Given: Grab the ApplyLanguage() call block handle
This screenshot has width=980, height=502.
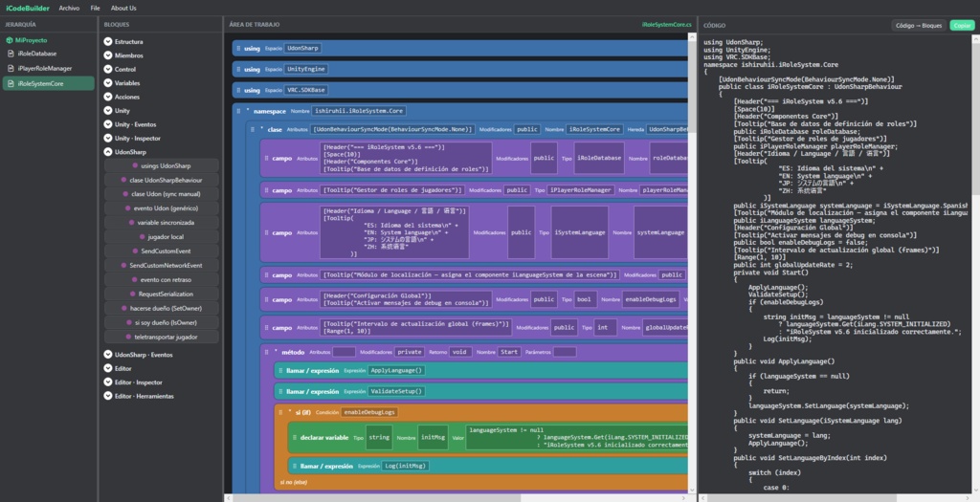Looking at the screenshot, I should click(x=280, y=370).
